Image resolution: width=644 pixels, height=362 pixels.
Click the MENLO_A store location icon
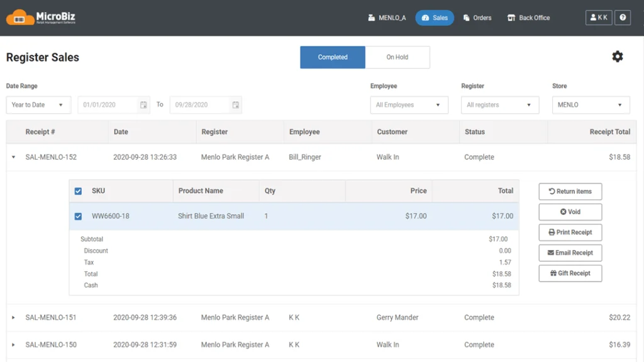[x=372, y=18]
